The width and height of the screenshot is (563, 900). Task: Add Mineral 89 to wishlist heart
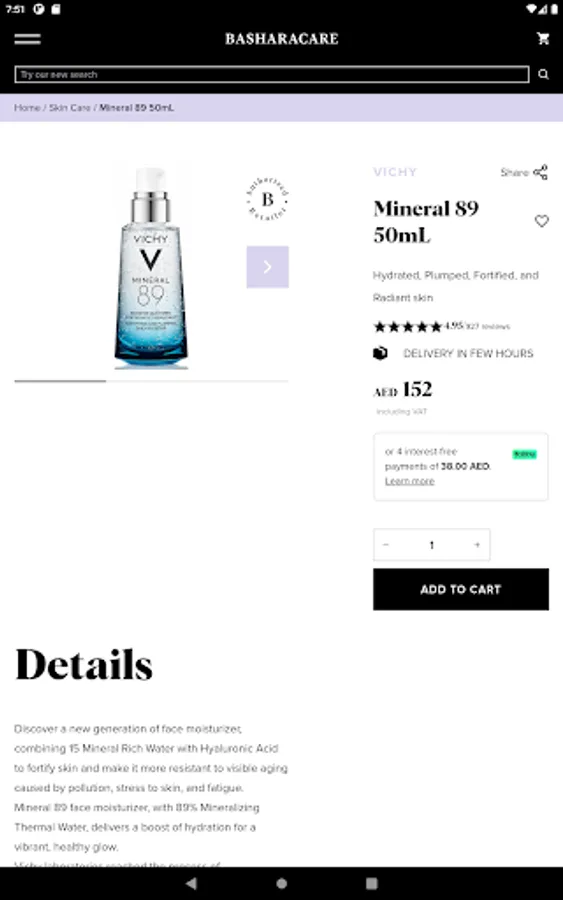(x=541, y=221)
